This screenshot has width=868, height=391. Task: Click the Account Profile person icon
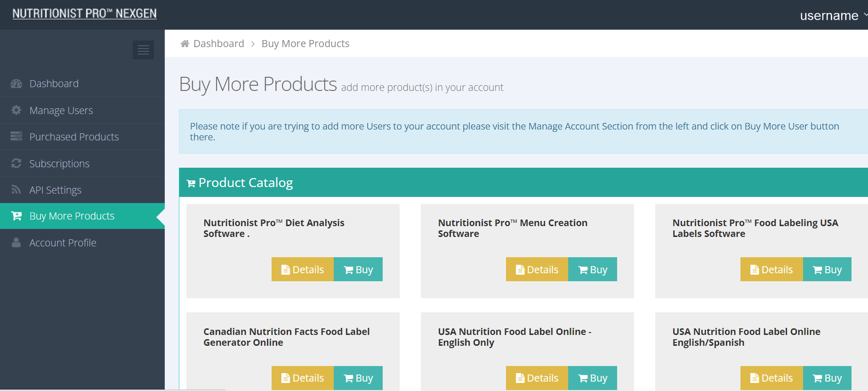[x=16, y=243]
